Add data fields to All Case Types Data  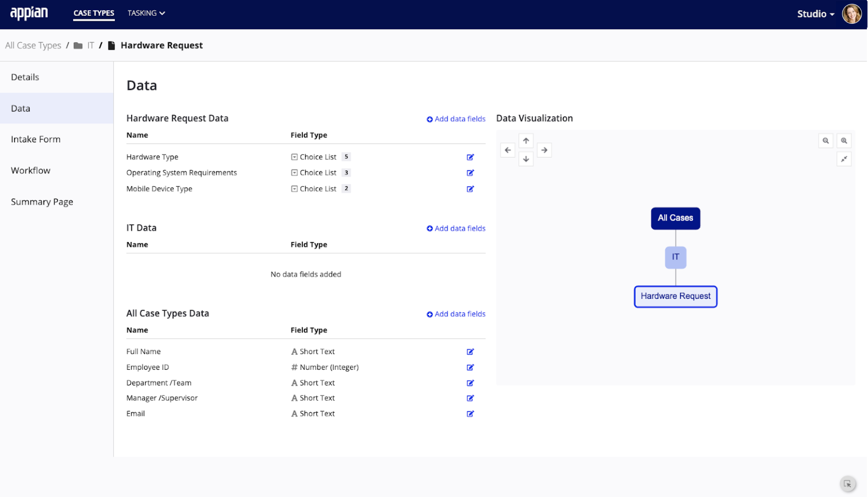point(456,314)
